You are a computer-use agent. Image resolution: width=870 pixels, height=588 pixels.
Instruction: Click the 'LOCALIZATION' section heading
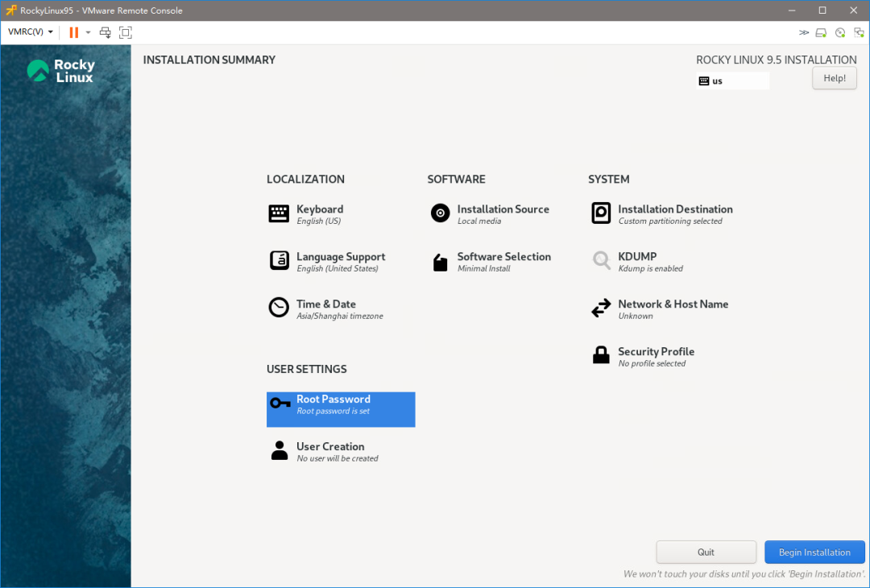click(305, 179)
